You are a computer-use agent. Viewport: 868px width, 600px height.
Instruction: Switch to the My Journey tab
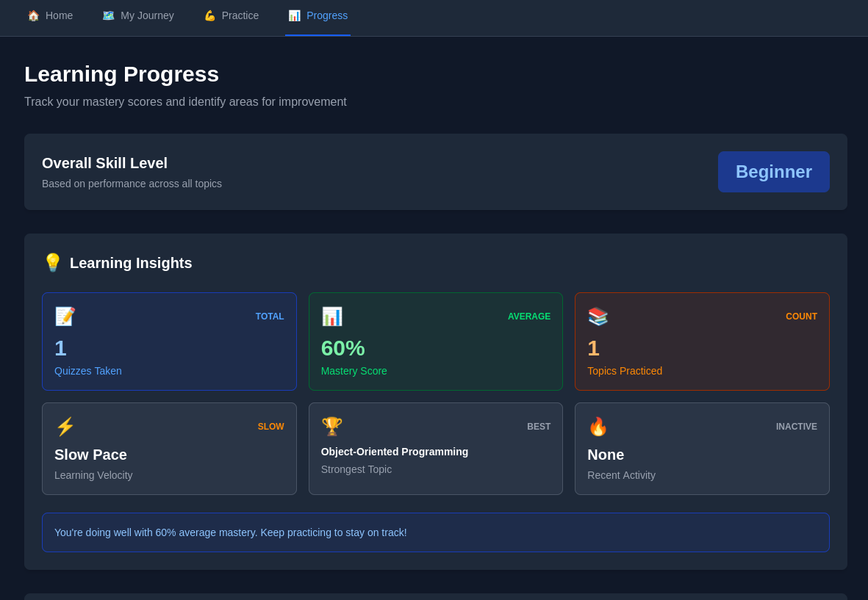coord(138,15)
